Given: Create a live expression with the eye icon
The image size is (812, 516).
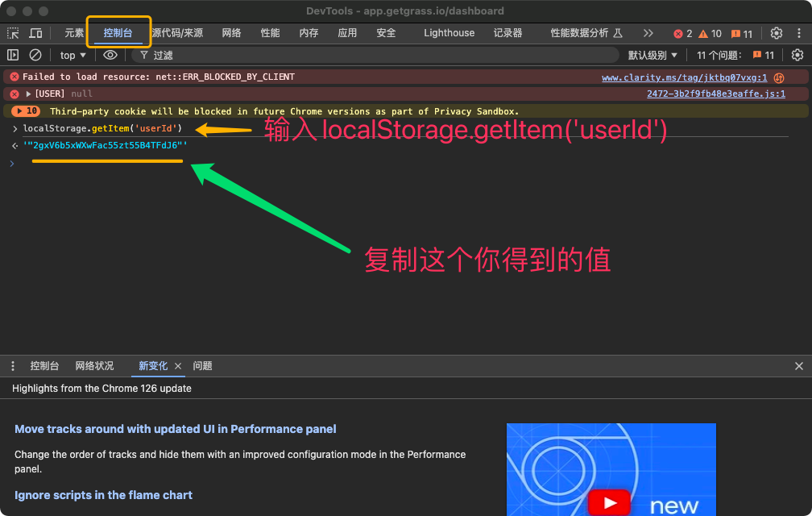Looking at the screenshot, I should (110, 55).
